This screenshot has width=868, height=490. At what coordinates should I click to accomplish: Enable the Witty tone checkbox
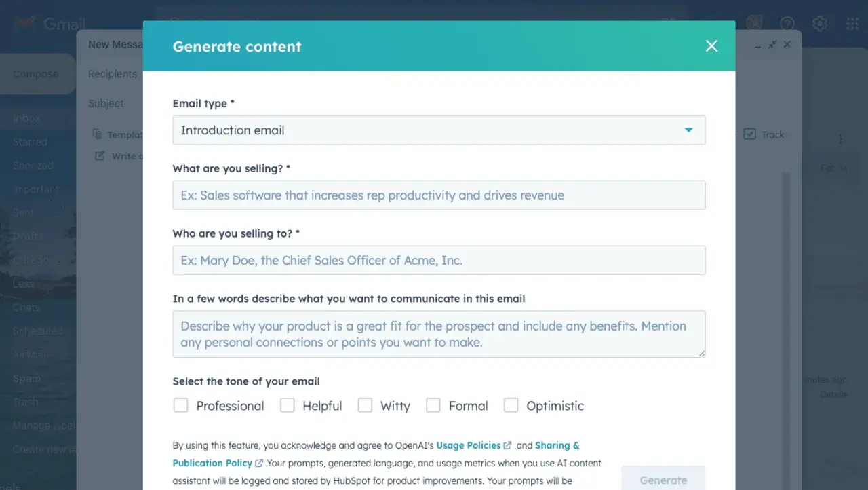(365, 404)
